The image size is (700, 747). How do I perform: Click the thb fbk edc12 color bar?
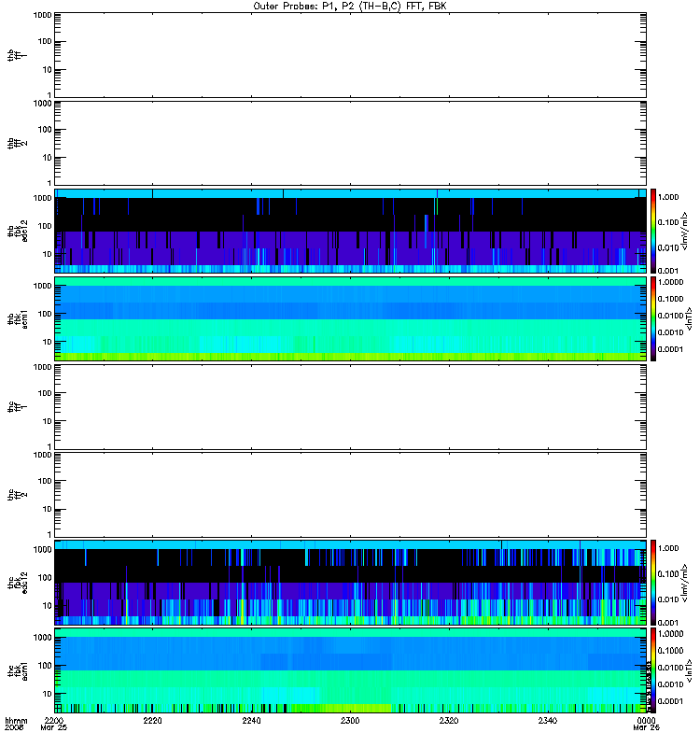click(653, 231)
